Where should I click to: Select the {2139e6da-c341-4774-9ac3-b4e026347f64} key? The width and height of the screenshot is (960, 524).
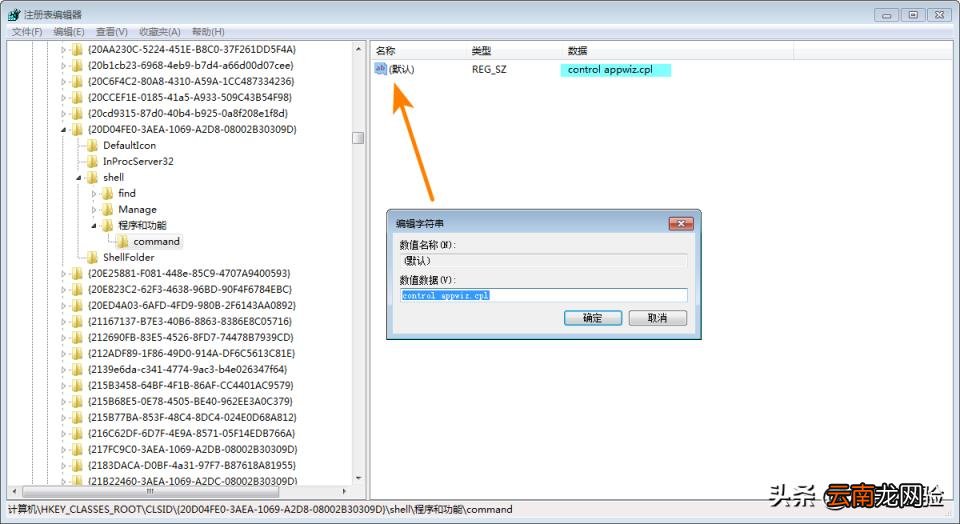point(187,369)
